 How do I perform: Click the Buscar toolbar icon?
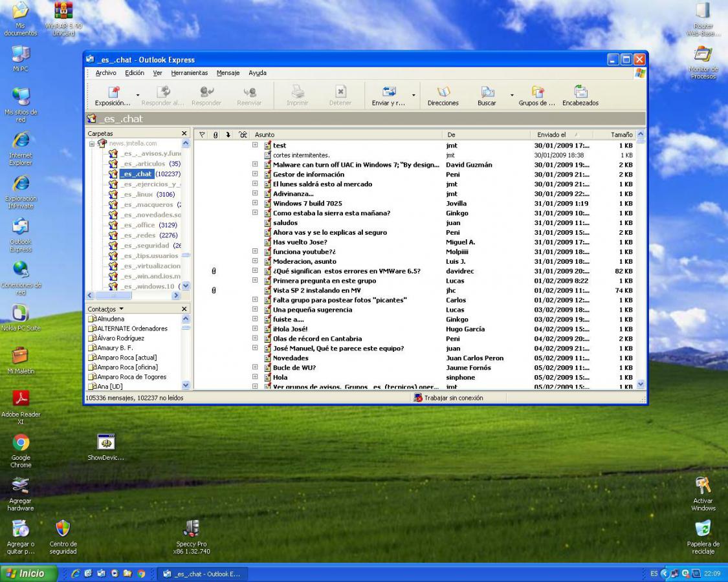(x=487, y=92)
